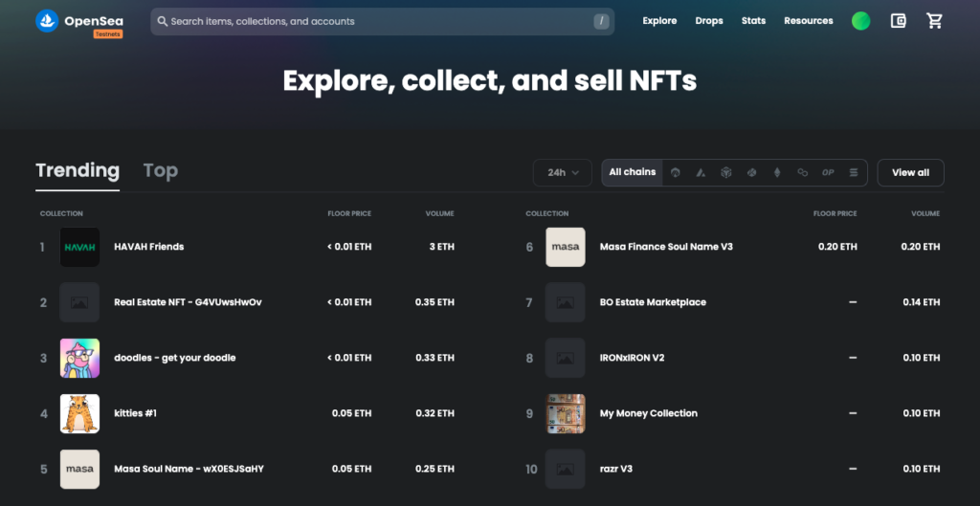Filter by Arbitrum chain icon

[675, 172]
